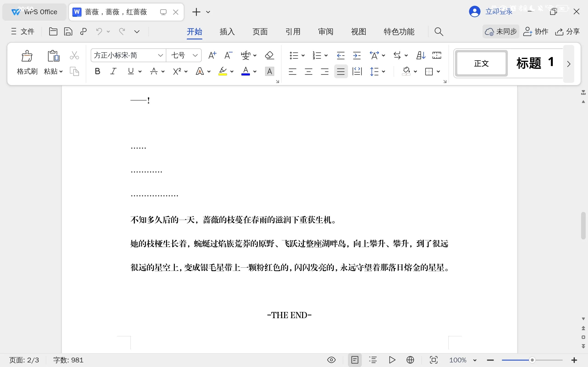Expand the styles gallery arrow
Viewport: 588px width, 367px height.
click(568, 64)
